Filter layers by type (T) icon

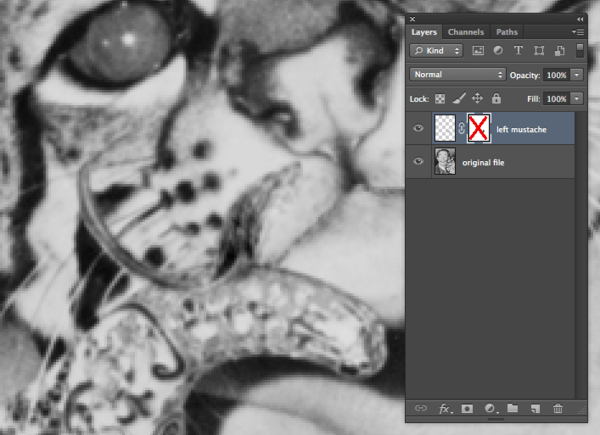(x=518, y=50)
